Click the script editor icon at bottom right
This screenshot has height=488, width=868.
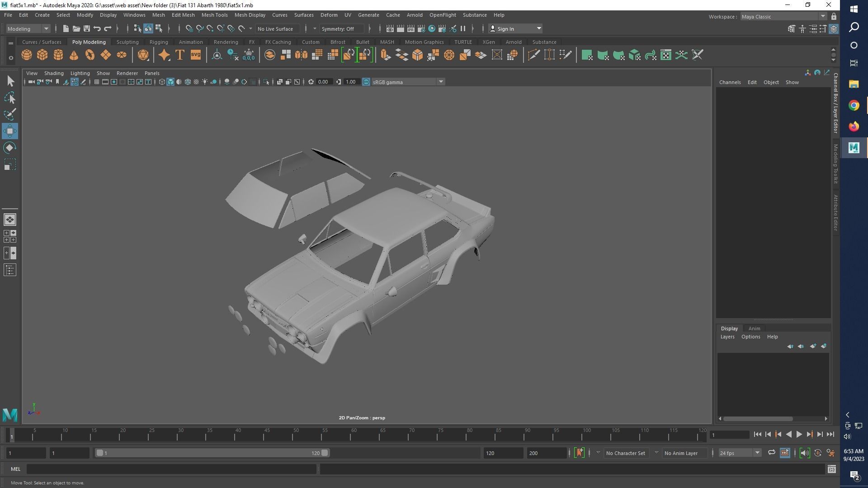(x=831, y=469)
